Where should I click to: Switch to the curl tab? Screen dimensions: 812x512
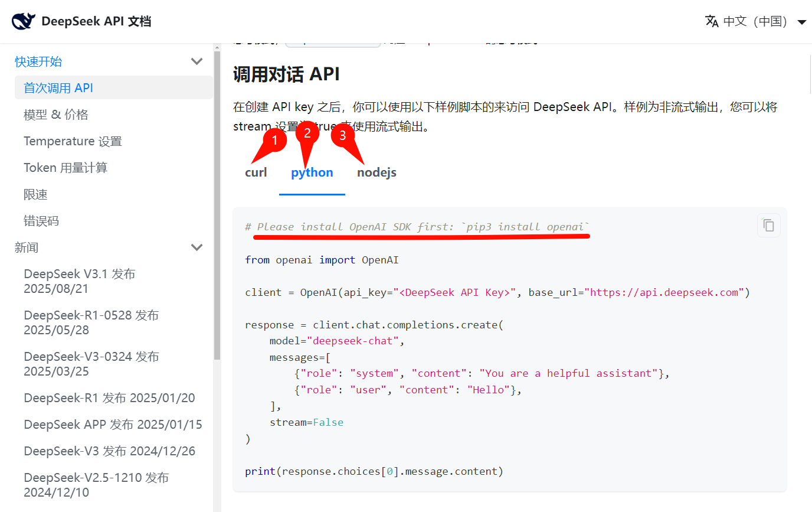click(256, 172)
